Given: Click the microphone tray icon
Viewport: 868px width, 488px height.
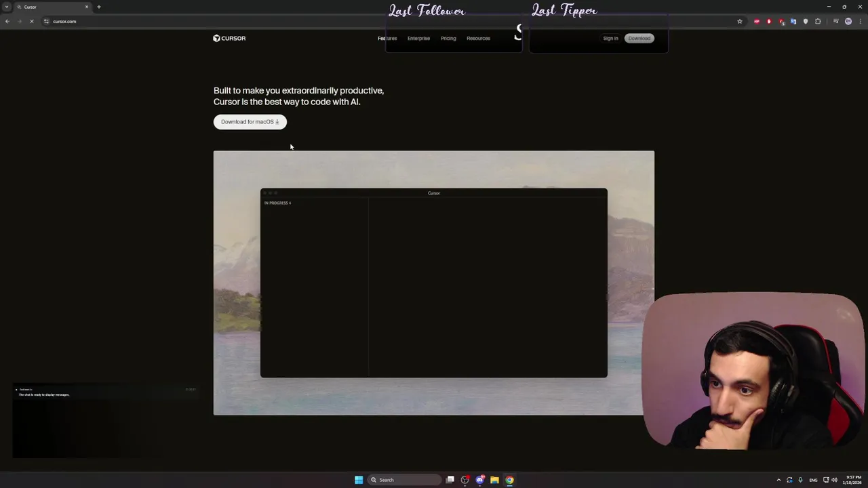Looking at the screenshot, I should 800,480.
